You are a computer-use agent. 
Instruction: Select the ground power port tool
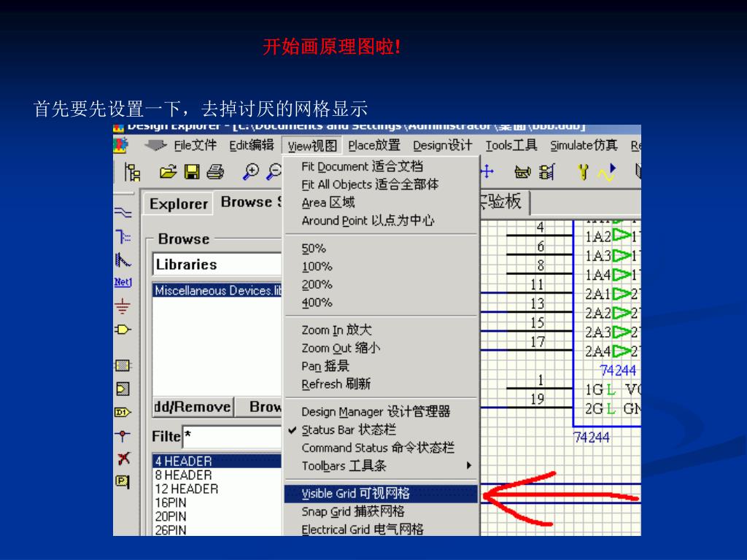point(123,306)
